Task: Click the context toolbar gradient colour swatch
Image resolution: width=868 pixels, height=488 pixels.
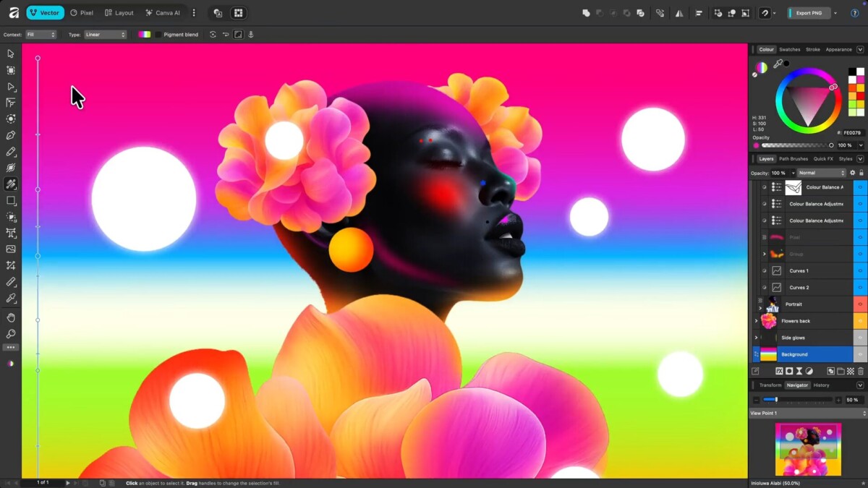Action: coord(145,35)
